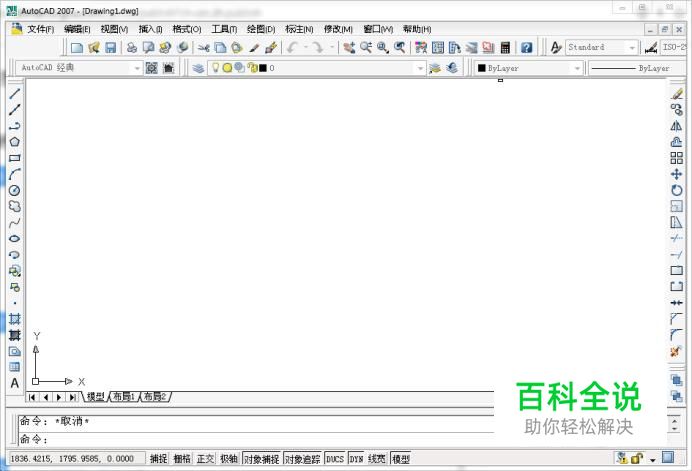Select the Circle tool
692x471 pixels.
coord(15,190)
